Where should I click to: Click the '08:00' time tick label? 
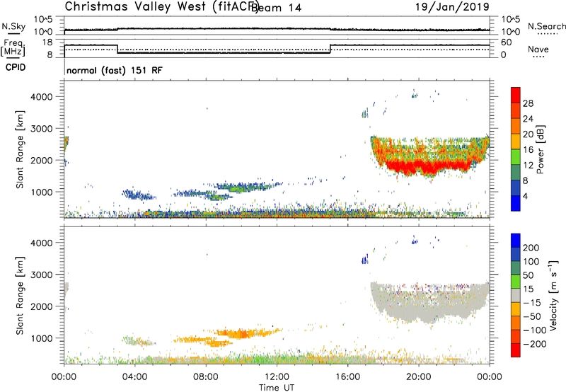point(205,377)
